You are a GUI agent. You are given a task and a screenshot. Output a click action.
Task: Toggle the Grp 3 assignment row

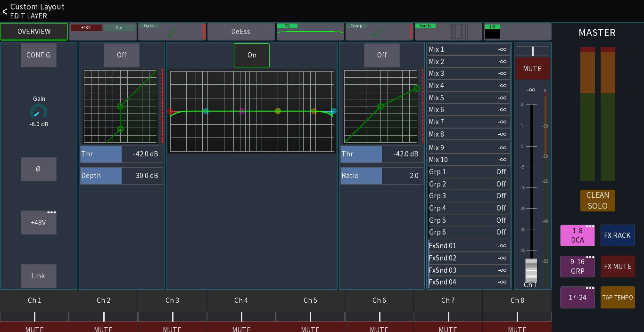[469, 196]
